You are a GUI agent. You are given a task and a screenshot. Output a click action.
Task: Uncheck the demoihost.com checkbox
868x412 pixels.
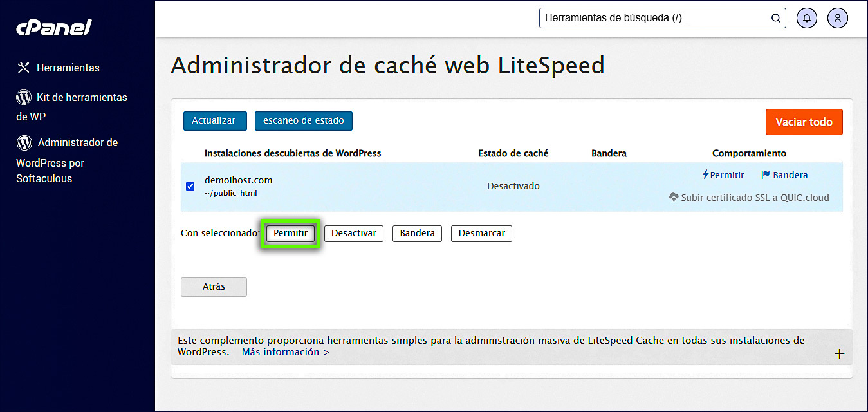pyautogui.click(x=190, y=186)
